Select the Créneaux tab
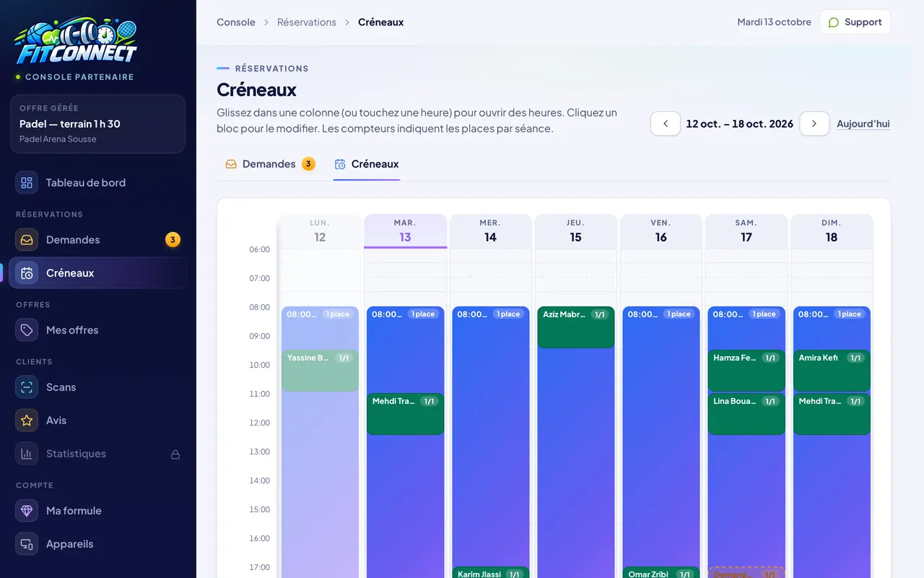This screenshot has height=578, width=924. [x=367, y=164]
